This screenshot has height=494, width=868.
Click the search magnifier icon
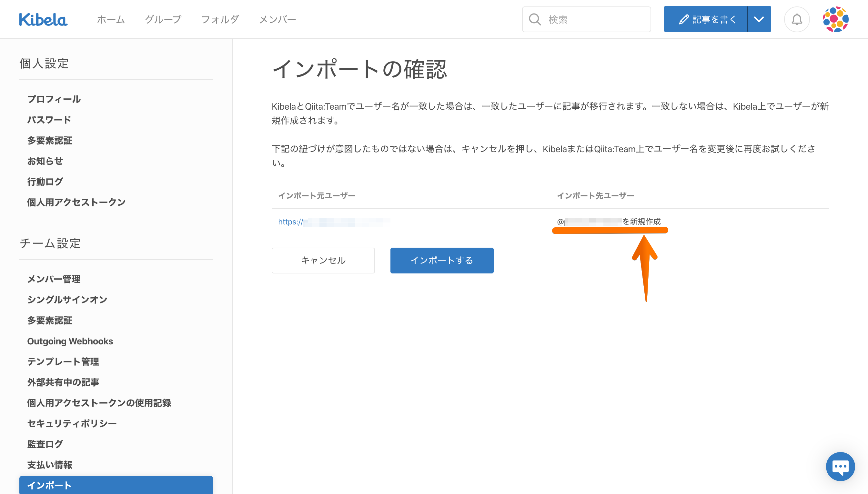pos(535,19)
